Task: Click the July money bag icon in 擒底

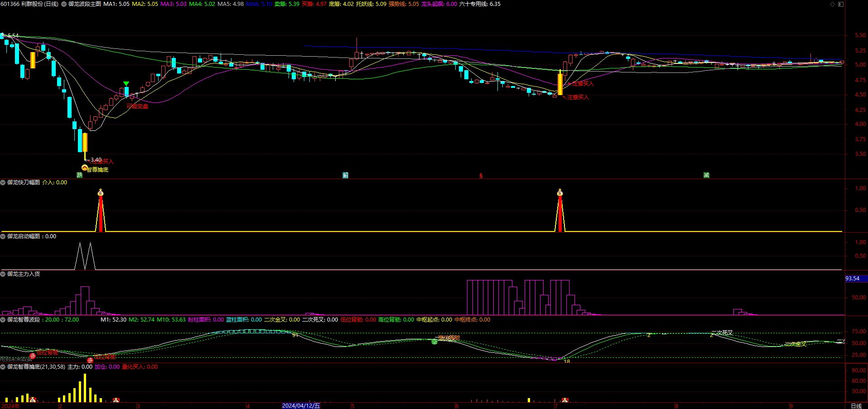Action: click(565, 400)
